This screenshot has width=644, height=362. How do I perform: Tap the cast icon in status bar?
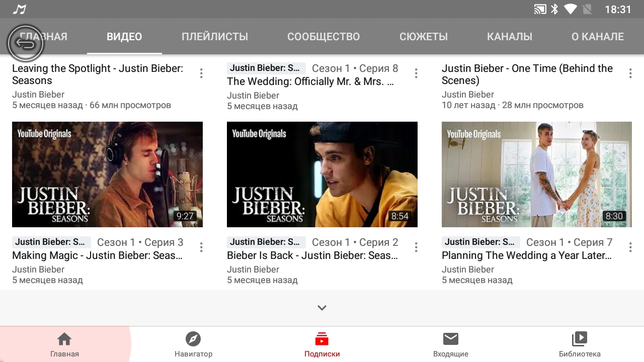coord(540,10)
